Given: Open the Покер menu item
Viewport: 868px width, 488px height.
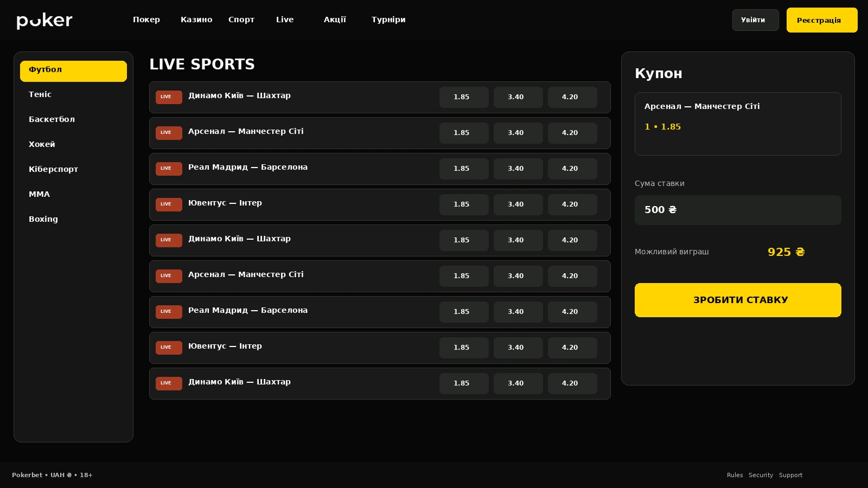Looking at the screenshot, I should tap(146, 20).
